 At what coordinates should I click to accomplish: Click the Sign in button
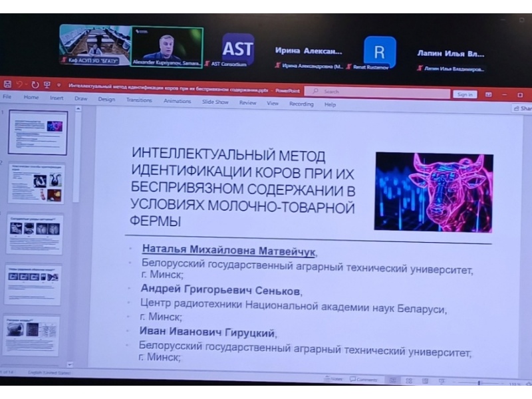[465, 94]
